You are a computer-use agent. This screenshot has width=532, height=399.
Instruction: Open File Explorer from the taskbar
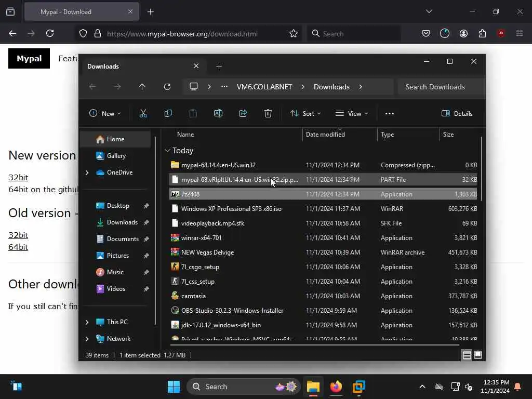tap(313, 387)
